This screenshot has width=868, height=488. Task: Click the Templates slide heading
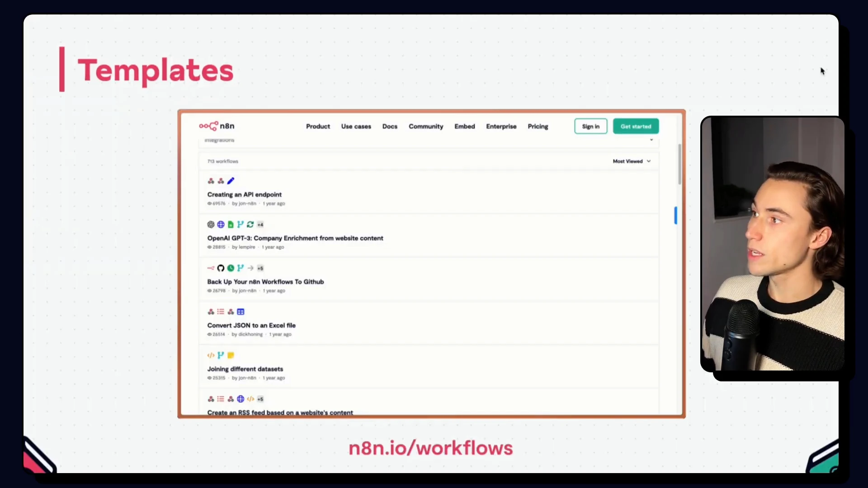tap(156, 71)
